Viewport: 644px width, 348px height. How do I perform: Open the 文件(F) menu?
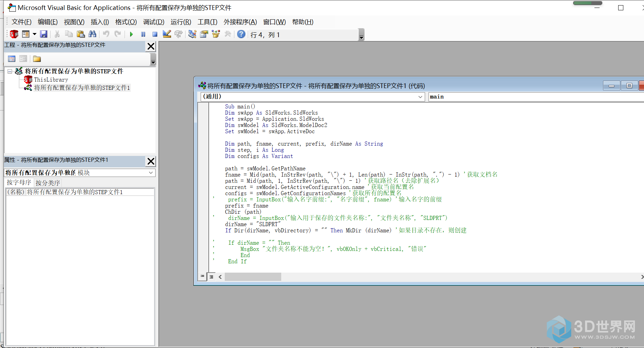coord(21,22)
